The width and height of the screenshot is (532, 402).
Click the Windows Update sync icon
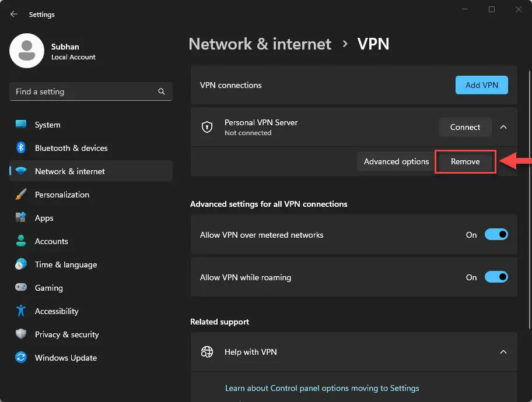pyautogui.click(x=21, y=358)
